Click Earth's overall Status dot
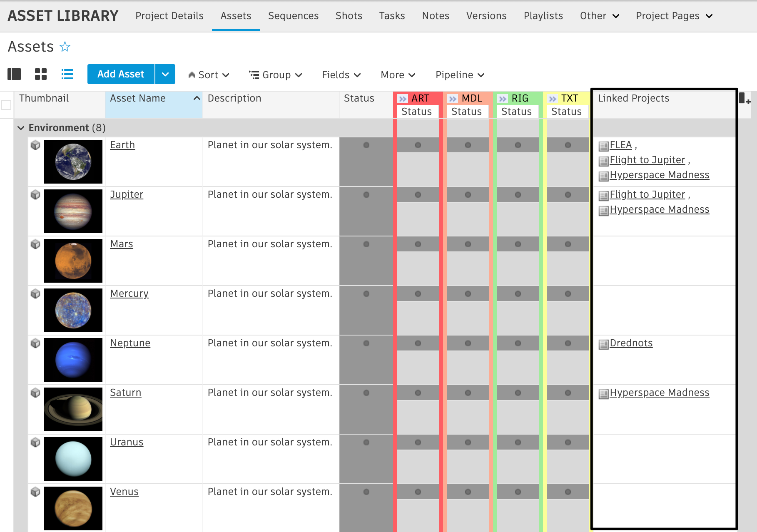This screenshot has width=757, height=532. pos(366,145)
